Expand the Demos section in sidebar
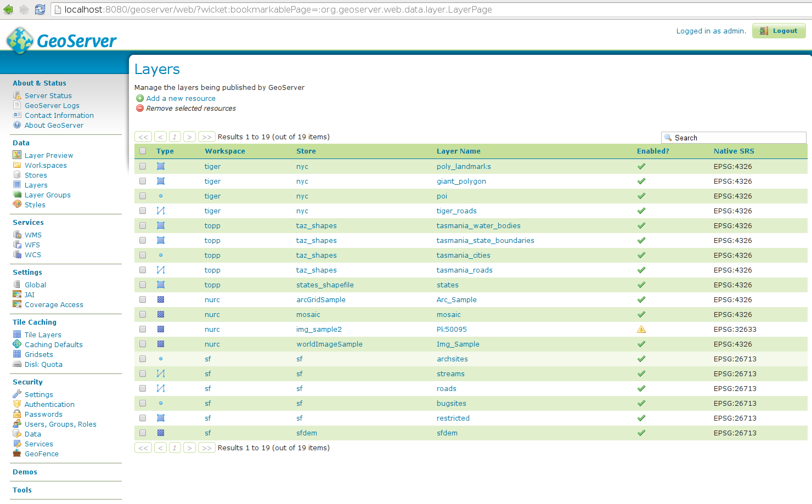This screenshot has height=504, width=812. point(25,472)
